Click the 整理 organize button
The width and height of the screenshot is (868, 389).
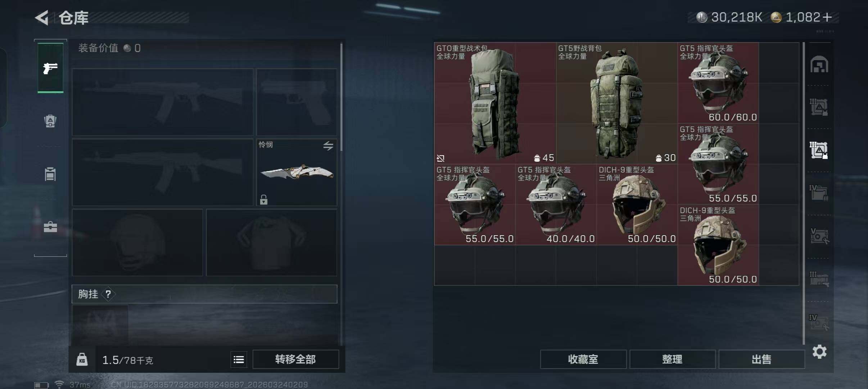[672, 359]
